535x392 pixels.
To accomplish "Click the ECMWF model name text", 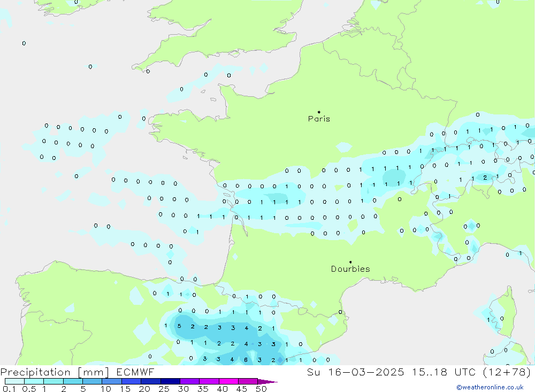I will coord(135,372).
